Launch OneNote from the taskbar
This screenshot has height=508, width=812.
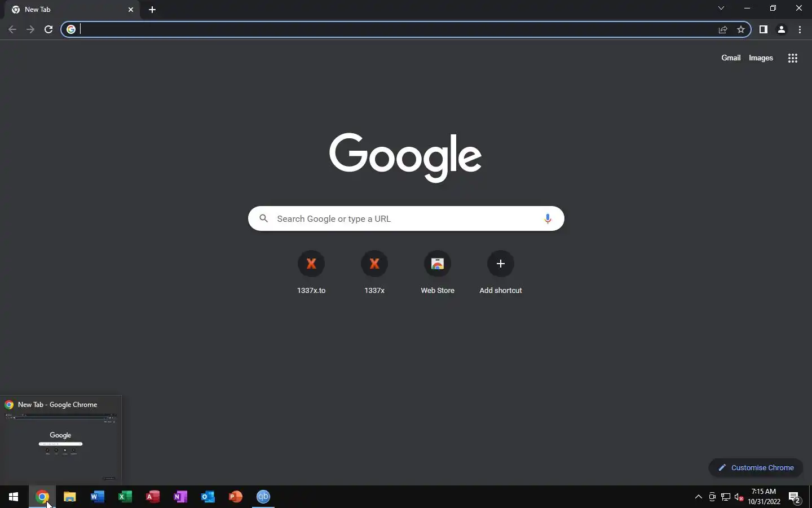(180, 497)
